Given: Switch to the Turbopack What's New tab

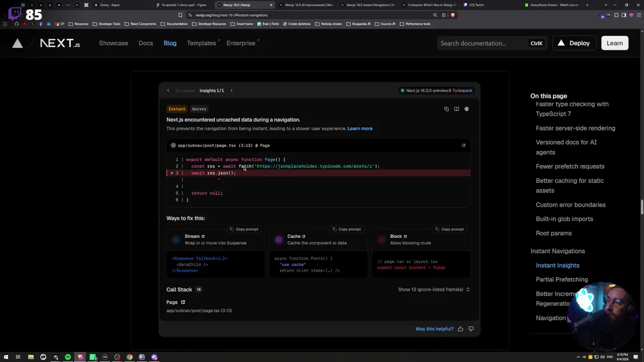Looking at the screenshot, I should coord(430,5).
